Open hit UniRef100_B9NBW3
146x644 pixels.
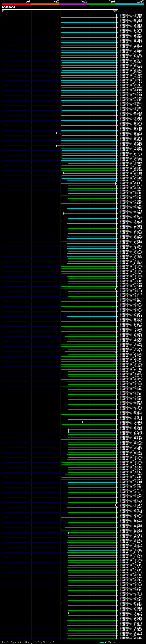pyautogui.click(x=131, y=17)
